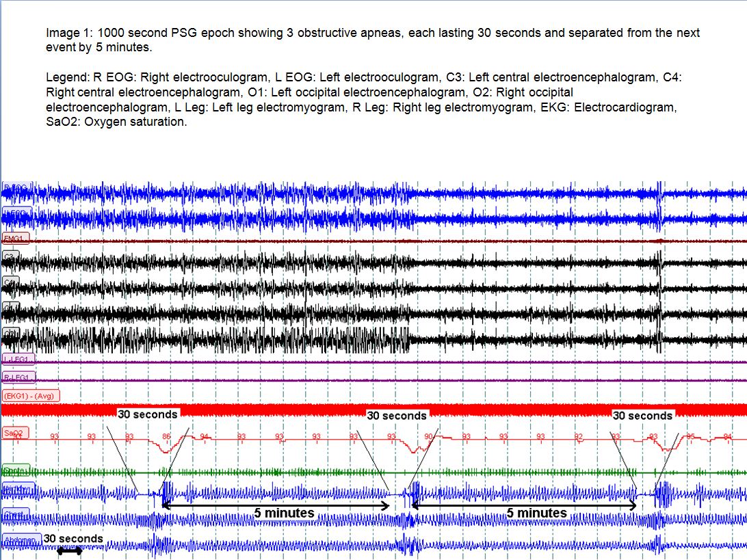Select the C3 EEG channel label

tap(10, 256)
